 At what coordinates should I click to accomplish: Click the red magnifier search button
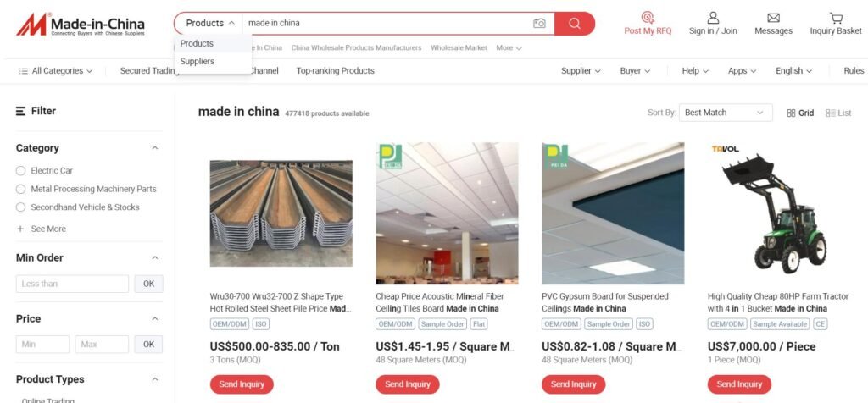coord(575,23)
